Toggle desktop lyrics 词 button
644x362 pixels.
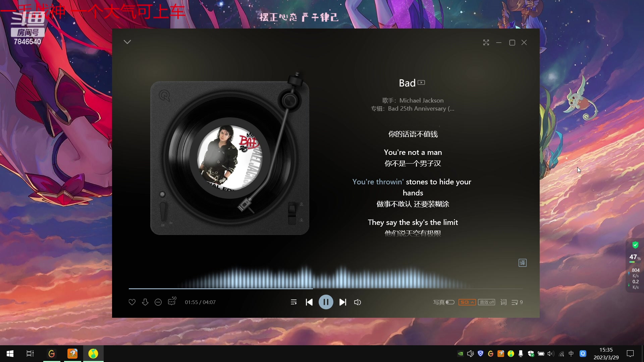[x=503, y=302]
